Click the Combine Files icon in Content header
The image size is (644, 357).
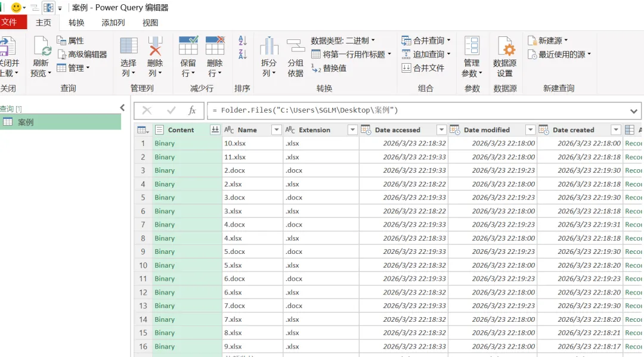click(215, 130)
